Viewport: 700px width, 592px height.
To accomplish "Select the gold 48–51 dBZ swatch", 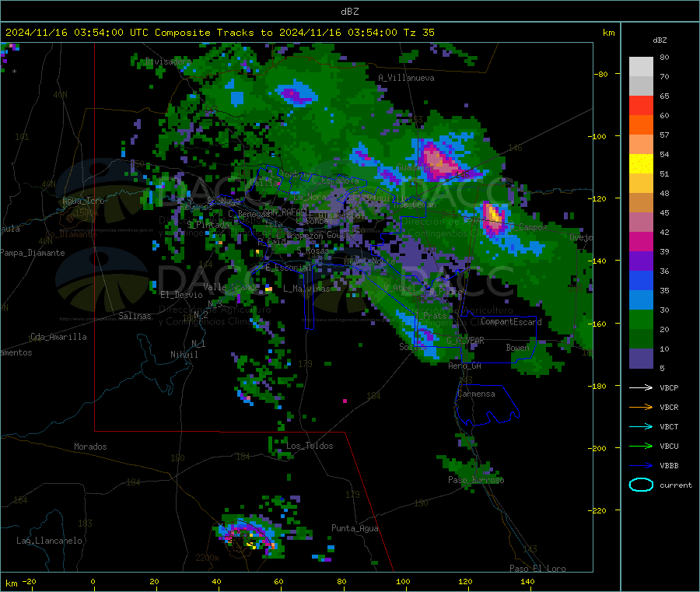I will point(641,183).
